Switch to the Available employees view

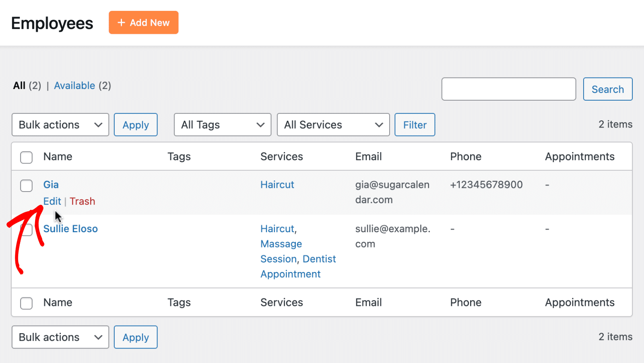click(75, 85)
